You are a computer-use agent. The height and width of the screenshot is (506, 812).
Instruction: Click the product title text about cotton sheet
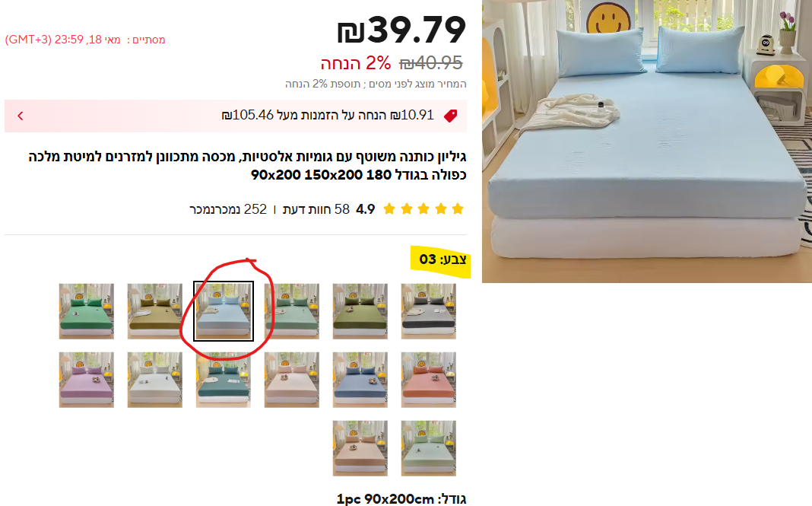(x=248, y=165)
